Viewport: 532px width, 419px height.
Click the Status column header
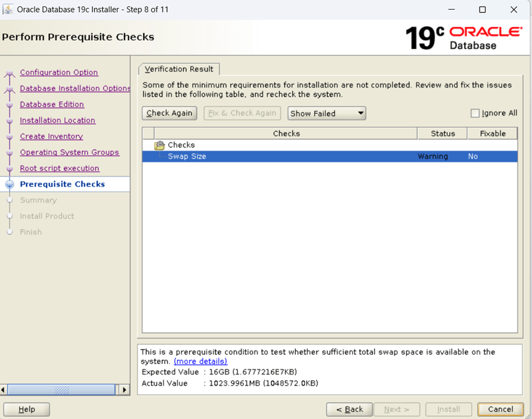(x=442, y=133)
